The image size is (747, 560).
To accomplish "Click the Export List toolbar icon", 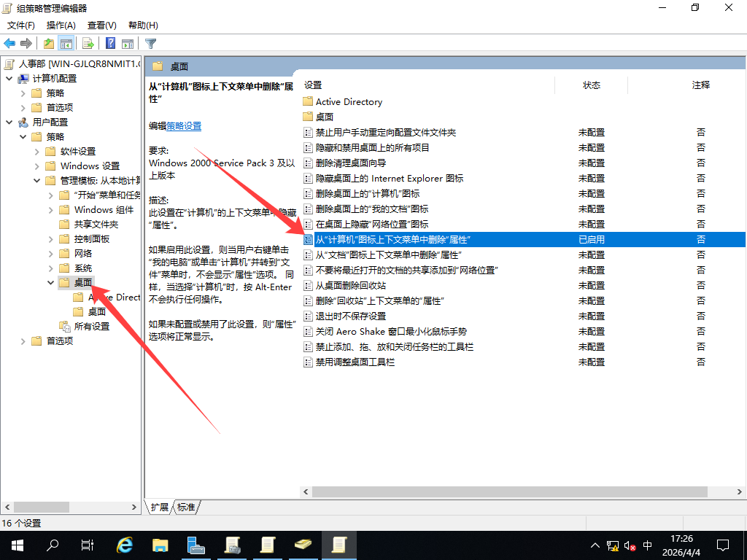I will pyautogui.click(x=88, y=43).
